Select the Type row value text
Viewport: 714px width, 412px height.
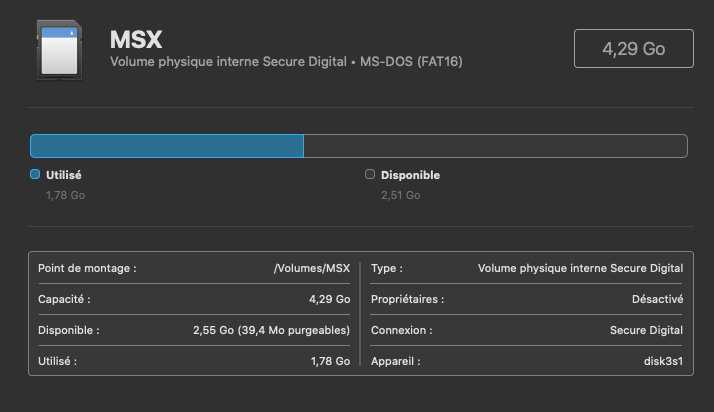pos(580,268)
